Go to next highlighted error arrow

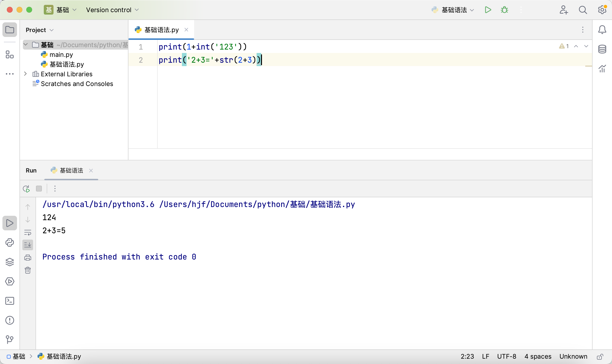[586, 46]
